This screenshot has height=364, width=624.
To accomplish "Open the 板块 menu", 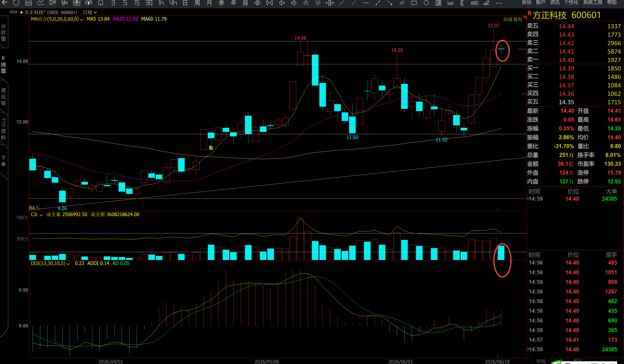I will pyautogui.click(x=527, y=2).
